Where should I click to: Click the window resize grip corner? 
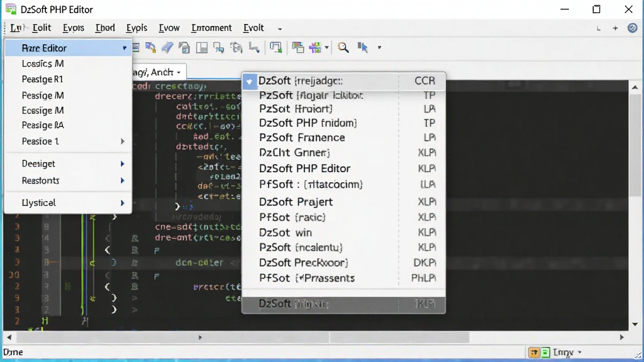pos(638,356)
